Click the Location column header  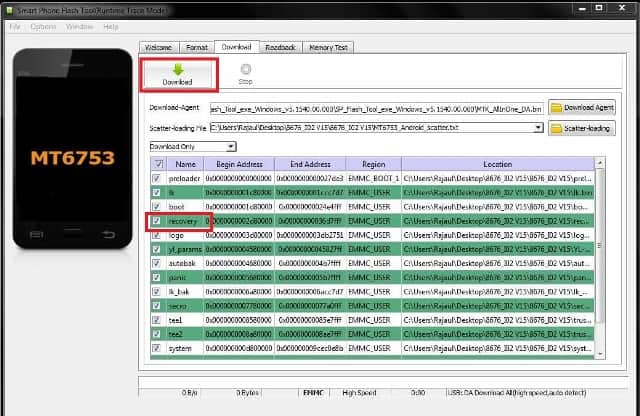(x=498, y=164)
